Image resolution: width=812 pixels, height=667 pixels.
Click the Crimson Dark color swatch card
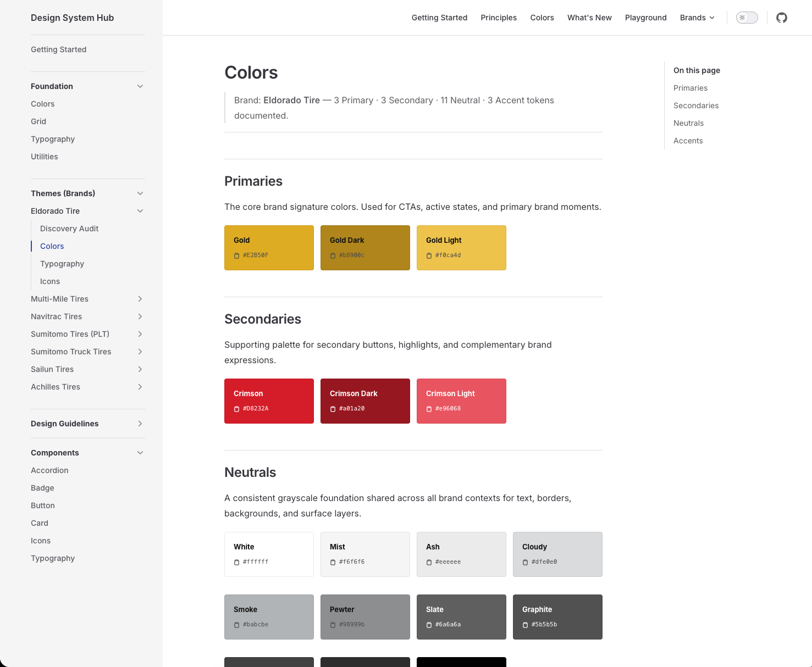tap(365, 401)
